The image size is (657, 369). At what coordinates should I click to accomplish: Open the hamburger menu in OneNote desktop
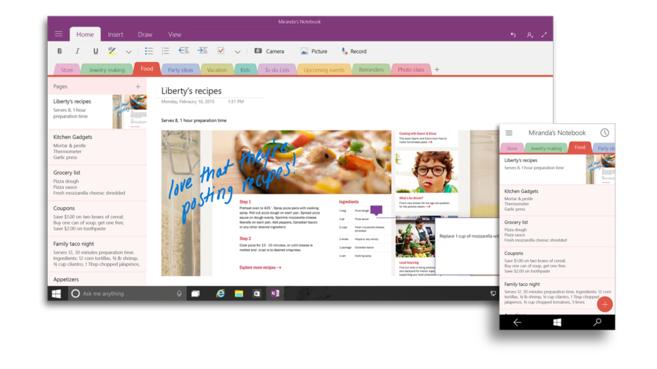tap(59, 34)
